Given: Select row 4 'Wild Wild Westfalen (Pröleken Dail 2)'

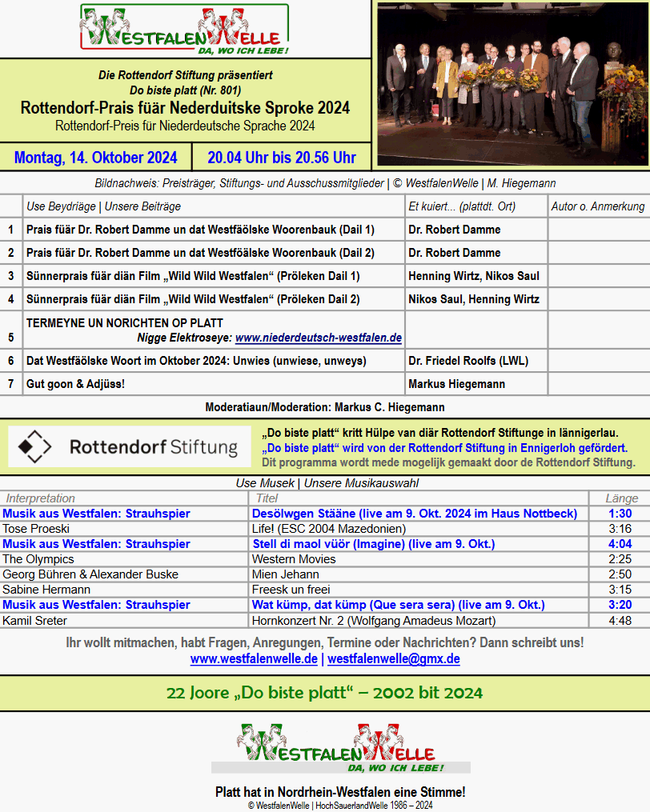Looking at the screenshot, I should pos(193,299).
